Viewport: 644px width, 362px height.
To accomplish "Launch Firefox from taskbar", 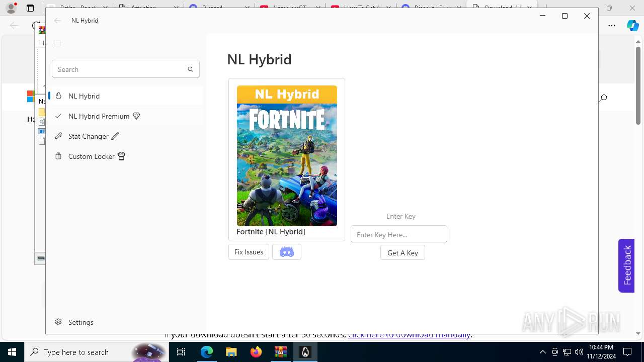I will tap(256, 352).
